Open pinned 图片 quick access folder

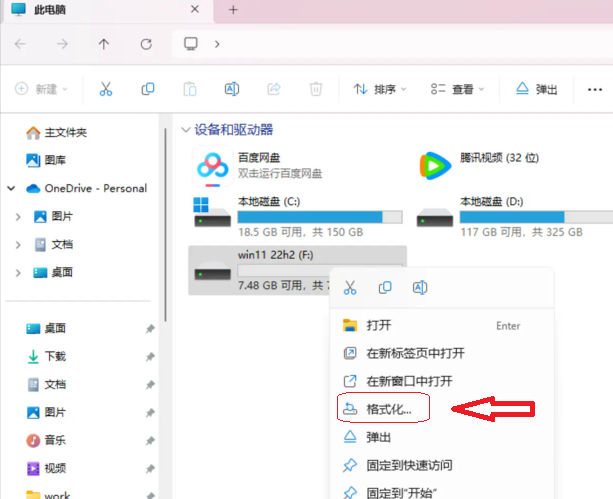click(x=46, y=413)
